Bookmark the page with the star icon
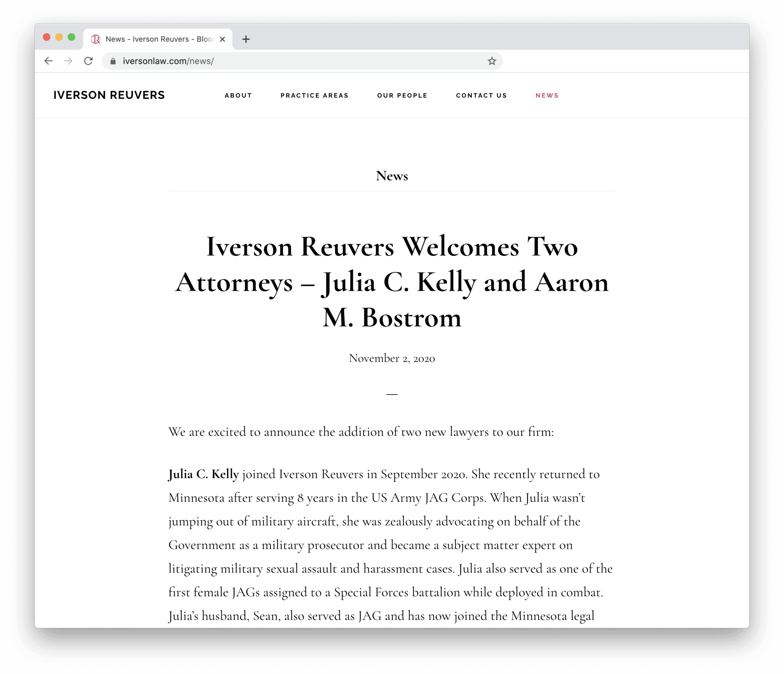Screen dimensions: 784x674 pyautogui.click(x=492, y=61)
